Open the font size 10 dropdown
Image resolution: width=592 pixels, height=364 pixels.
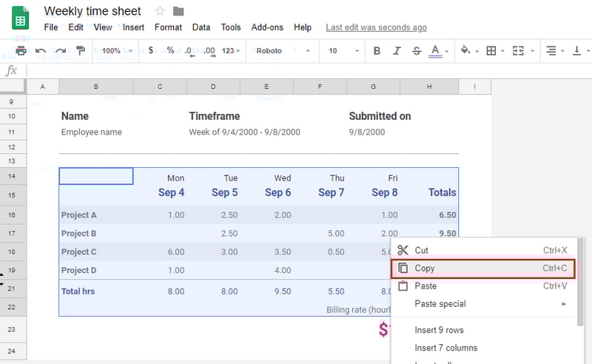[x=343, y=50]
